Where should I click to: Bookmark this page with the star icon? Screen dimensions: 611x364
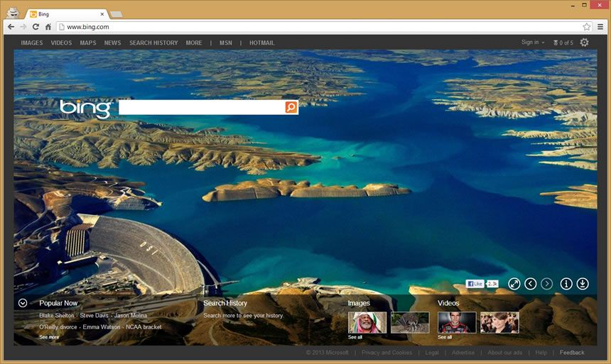click(587, 27)
